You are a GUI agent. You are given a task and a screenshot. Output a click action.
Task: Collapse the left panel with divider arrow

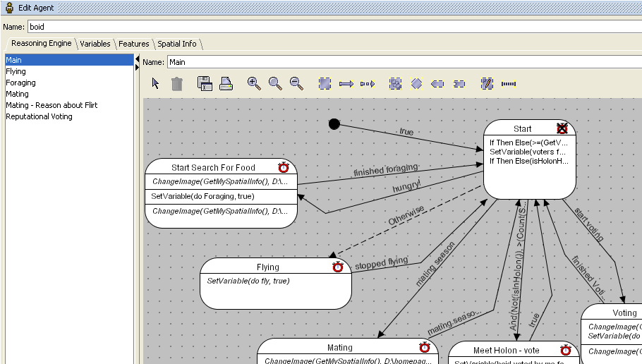(138, 58)
